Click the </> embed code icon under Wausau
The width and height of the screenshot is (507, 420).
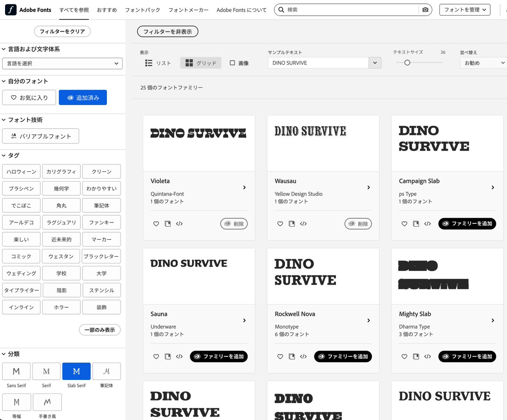303,224
